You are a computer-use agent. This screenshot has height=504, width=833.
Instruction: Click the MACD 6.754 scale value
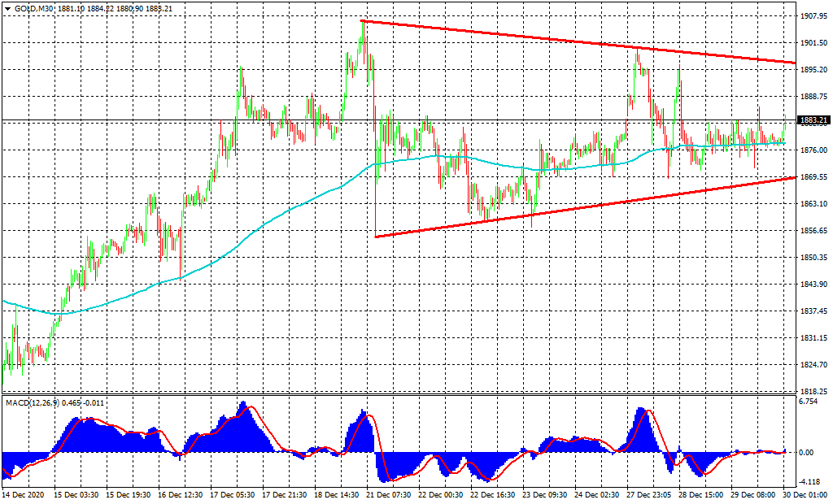coord(810,402)
